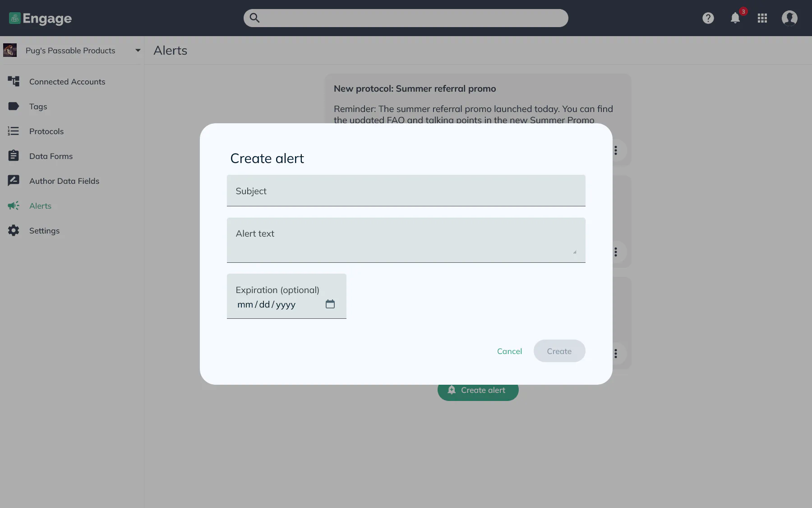Open the user profile avatar menu
The image size is (812, 508).
789,18
